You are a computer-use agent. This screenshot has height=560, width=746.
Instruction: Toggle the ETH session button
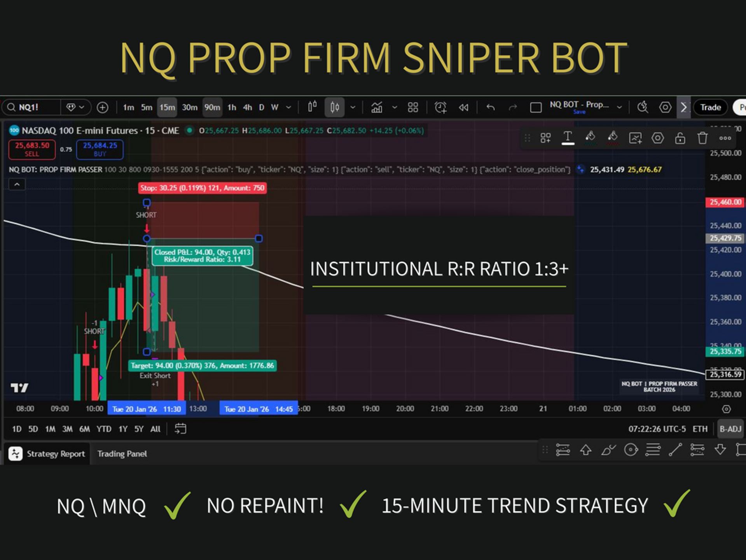pos(700,429)
